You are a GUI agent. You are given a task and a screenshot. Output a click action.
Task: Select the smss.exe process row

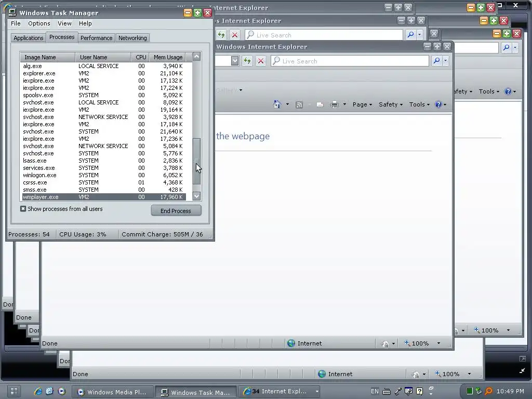click(x=104, y=190)
